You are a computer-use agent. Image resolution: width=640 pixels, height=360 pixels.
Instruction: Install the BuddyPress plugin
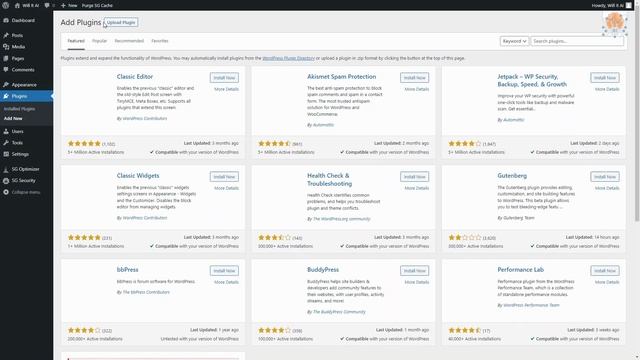coord(414,271)
